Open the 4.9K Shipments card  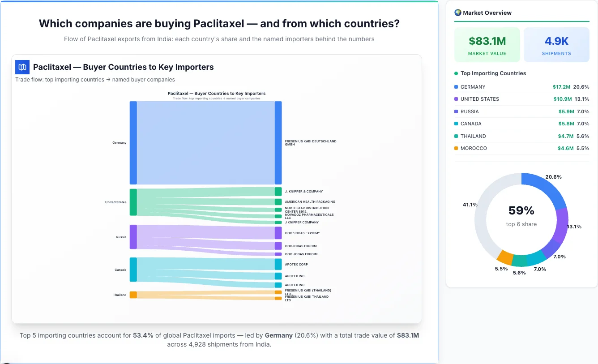click(x=556, y=44)
